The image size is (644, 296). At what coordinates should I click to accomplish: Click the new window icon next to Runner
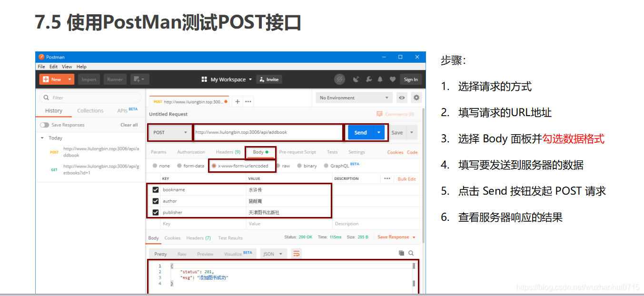(x=139, y=79)
